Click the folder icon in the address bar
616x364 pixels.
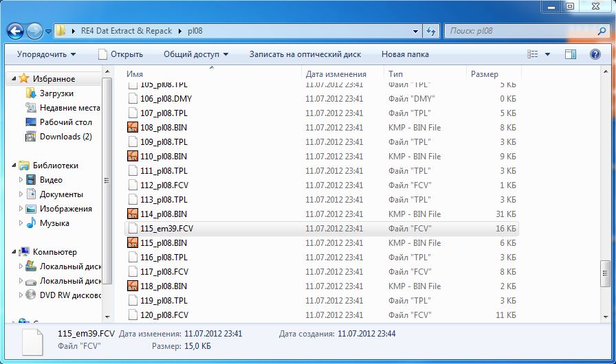click(x=60, y=31)
